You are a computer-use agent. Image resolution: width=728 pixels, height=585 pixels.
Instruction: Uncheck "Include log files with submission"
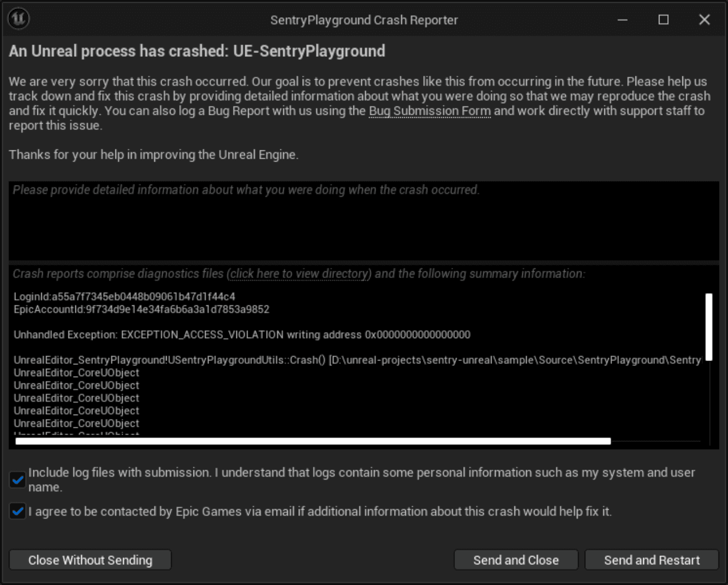pos(17,480)
